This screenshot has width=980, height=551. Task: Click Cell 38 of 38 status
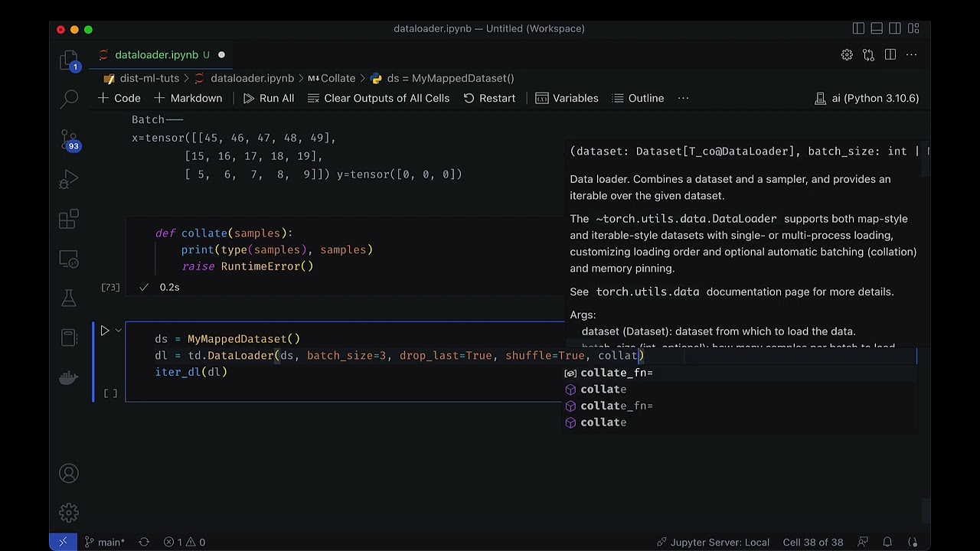coord(813,542)
